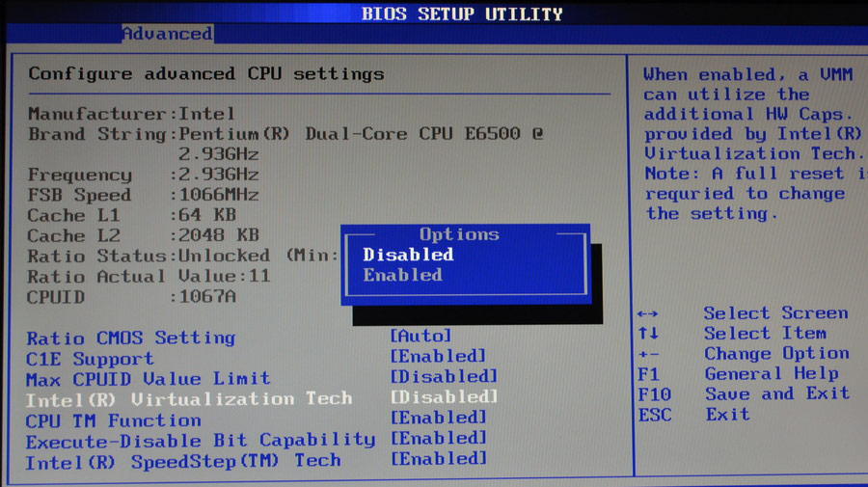Change CPU TM Function [Enabled] value
868x487 pixels.
click(438, 418)
